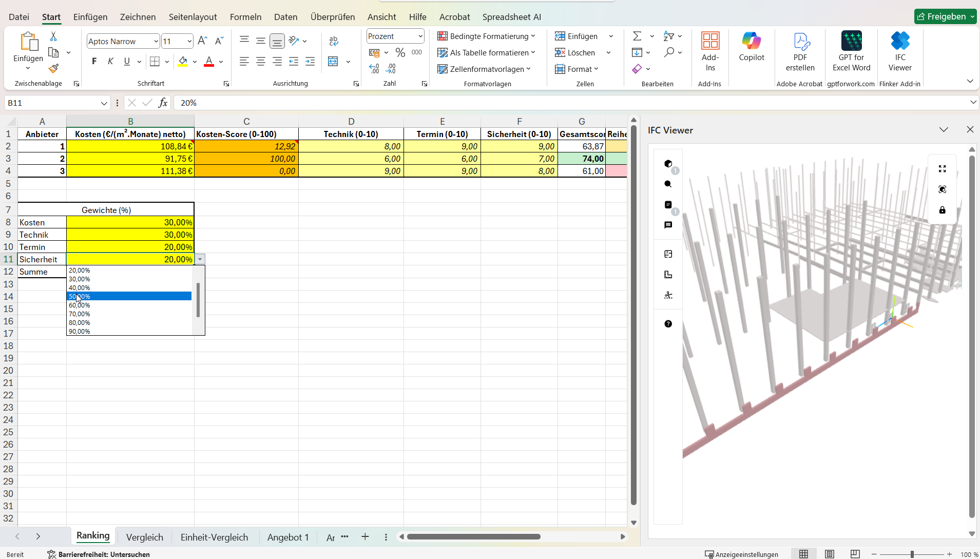This screenshot has height=559, width=980.
Task: Launch Copilot from the ribbon
Action: (x=752, y=47)
